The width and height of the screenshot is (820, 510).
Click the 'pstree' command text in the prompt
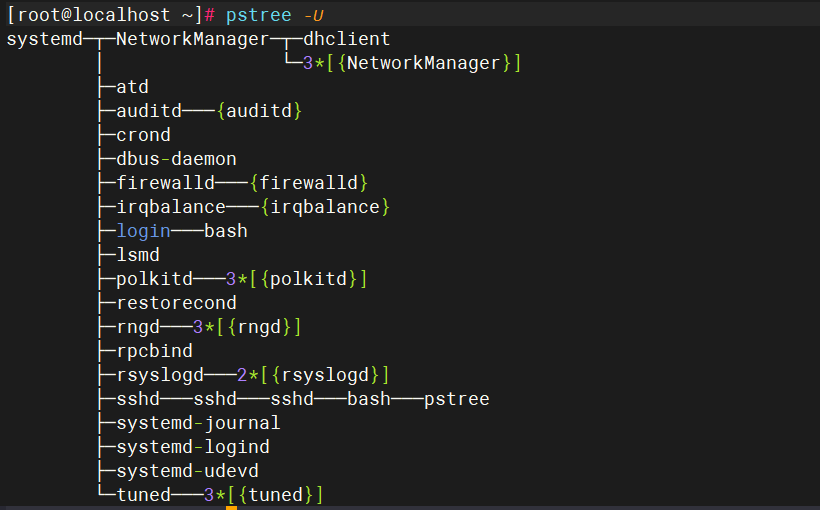tap(258, 15)
